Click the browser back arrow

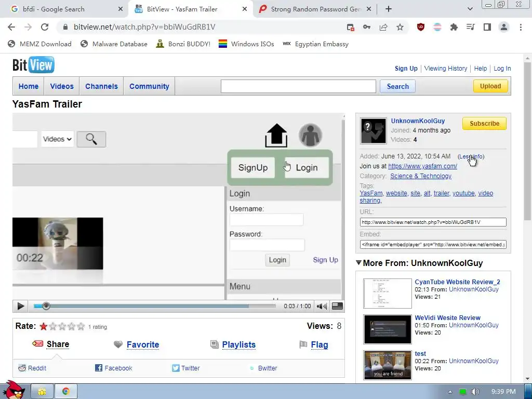click(x=11, y=27)
